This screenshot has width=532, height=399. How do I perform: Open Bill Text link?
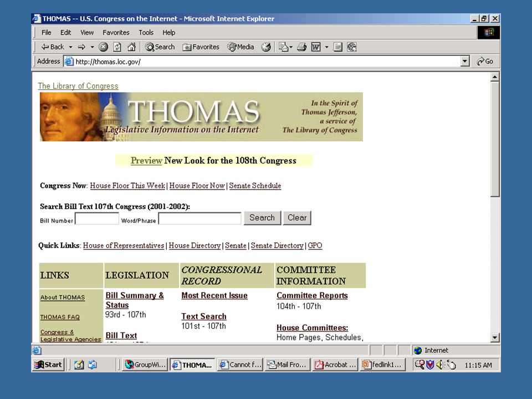point(121,336)
